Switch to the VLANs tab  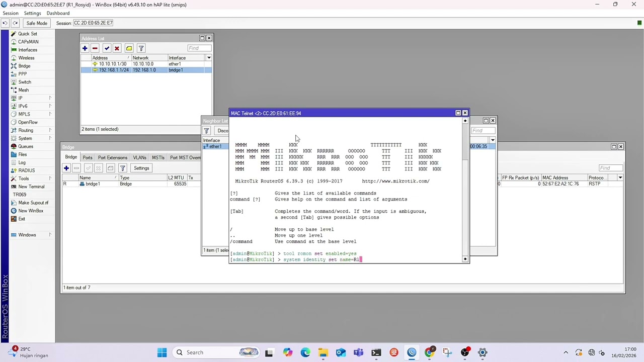pos(139,158)
